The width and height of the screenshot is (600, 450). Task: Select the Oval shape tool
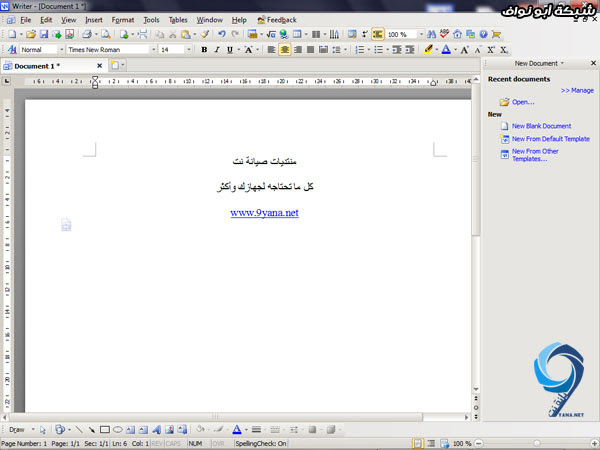tap(118, 430)
